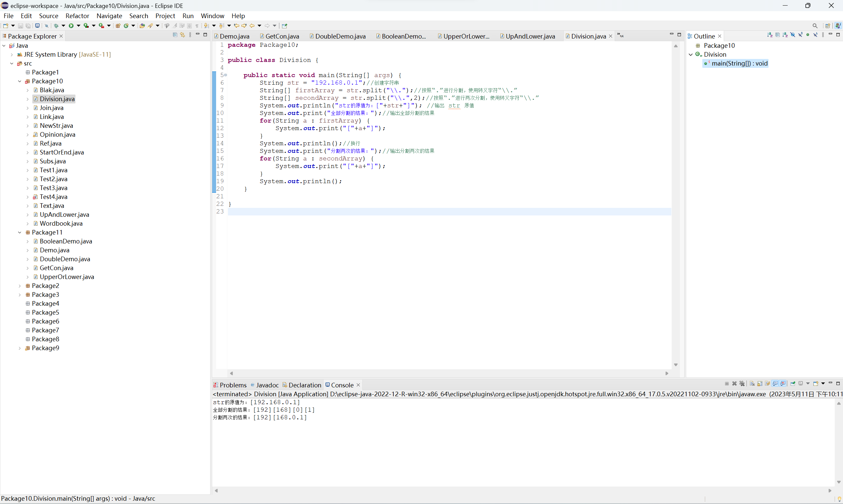Open Package Explorer view menu dots
This screenshot has height=504, width=843.
190,35
